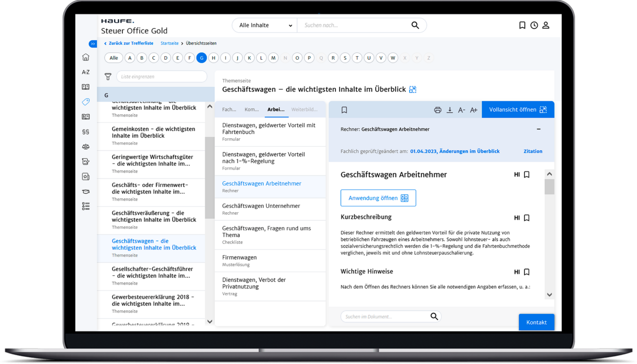Screen dimensions: 637x364
Task: Switch to the Arbei... tab
Action: click(276, 109)
